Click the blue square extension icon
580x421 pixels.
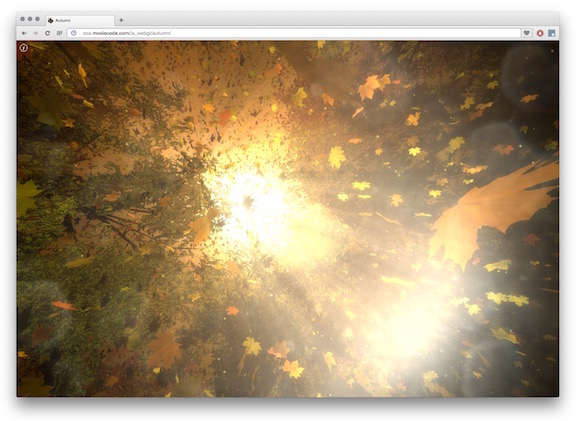(552, 33)
